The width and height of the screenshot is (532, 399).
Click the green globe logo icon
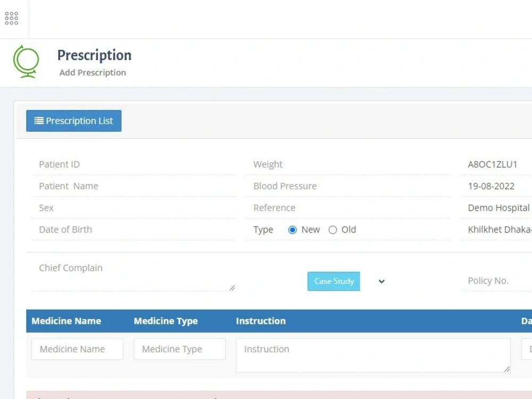coord(27,62)
